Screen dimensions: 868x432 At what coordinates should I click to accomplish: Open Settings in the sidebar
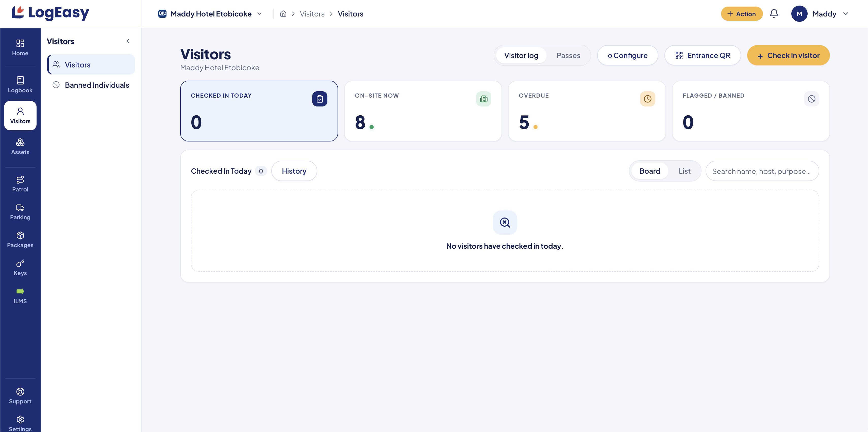tap(20, 423)
